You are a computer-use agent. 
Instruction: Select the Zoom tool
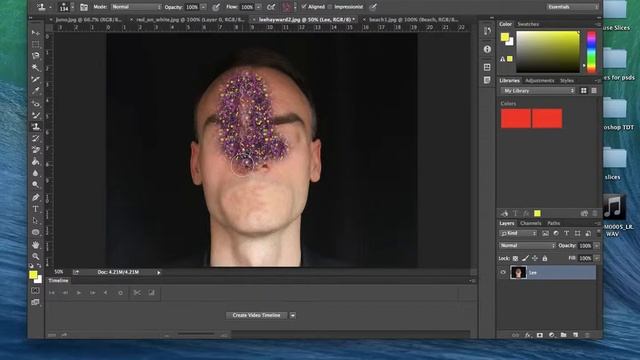tap(36, 256)
